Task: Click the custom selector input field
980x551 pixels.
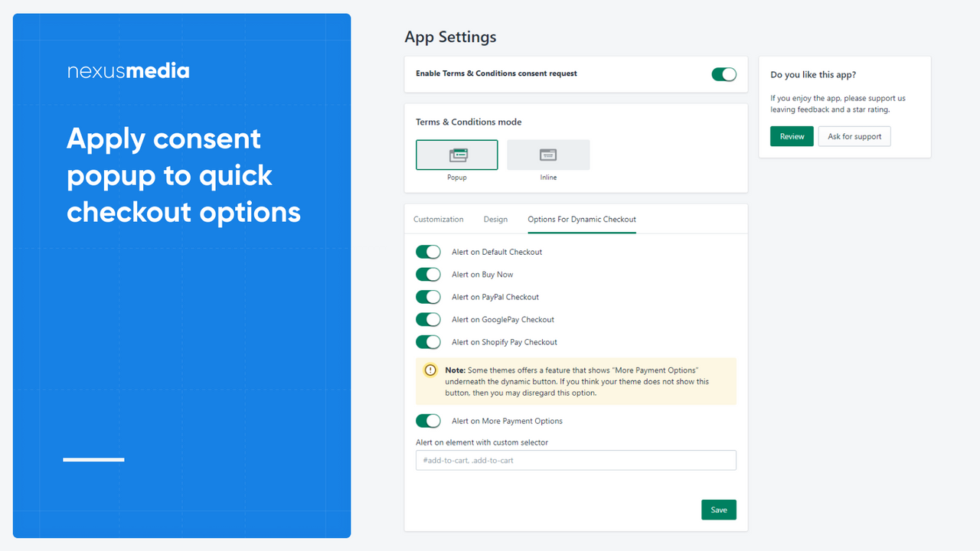Action: [576, 460]
